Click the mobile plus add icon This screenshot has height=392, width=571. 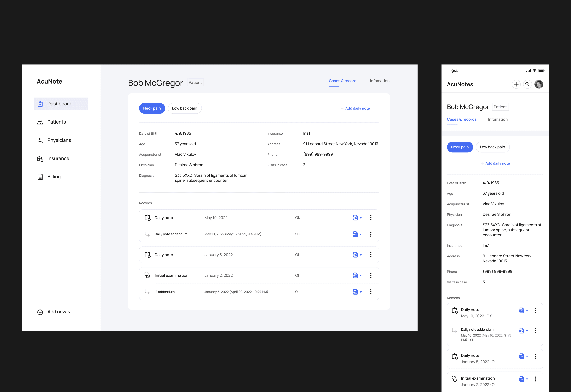(516, 85)
